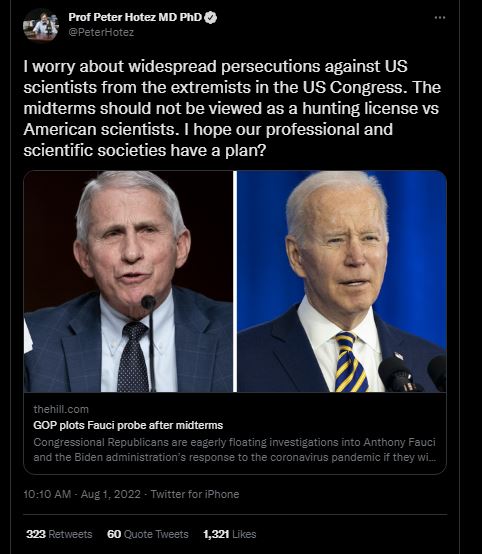
Task: Open Peter Hotez's profile avatar
Action: click(x=40, y=25)
